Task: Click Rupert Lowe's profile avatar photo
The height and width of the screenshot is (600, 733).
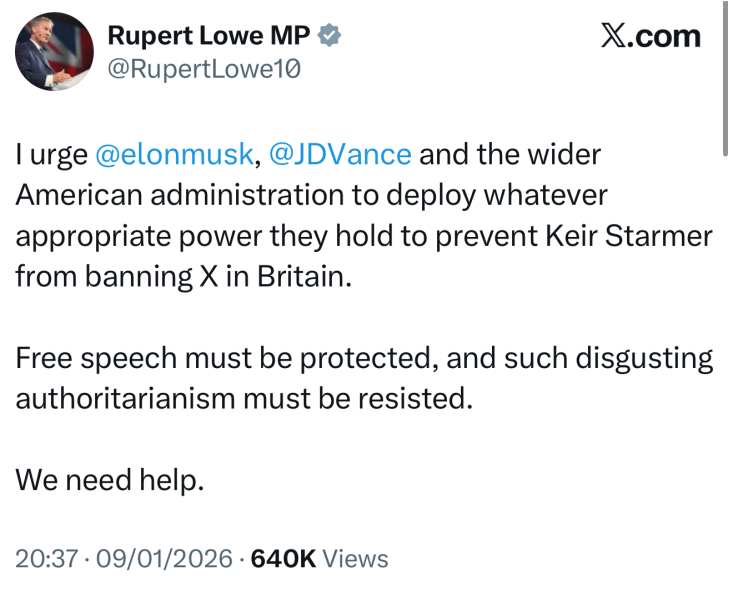Action: point(54,52)
